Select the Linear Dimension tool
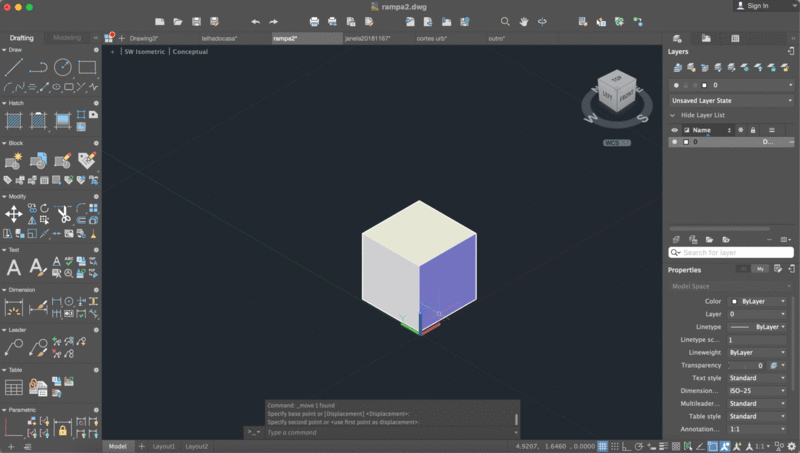 14,307
